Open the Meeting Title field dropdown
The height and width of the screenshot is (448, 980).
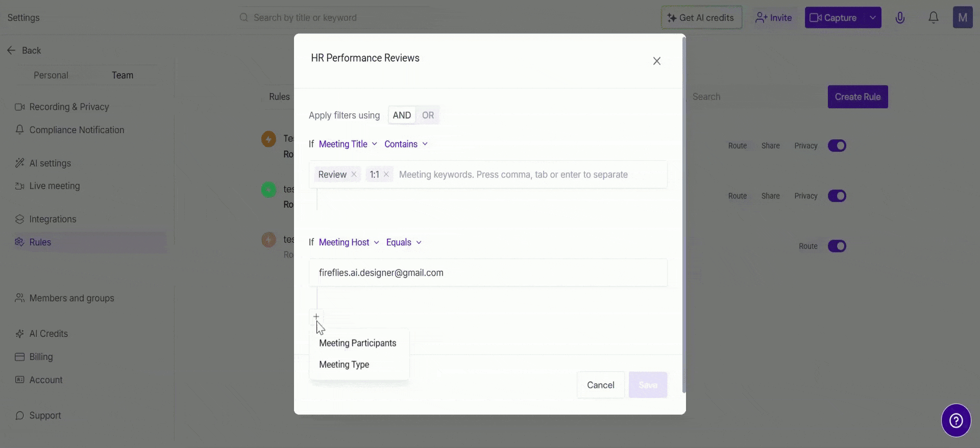348,144
